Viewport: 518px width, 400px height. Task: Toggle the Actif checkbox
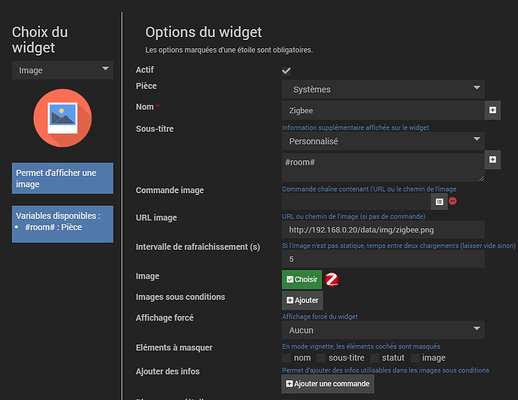[x=286, y=71]
